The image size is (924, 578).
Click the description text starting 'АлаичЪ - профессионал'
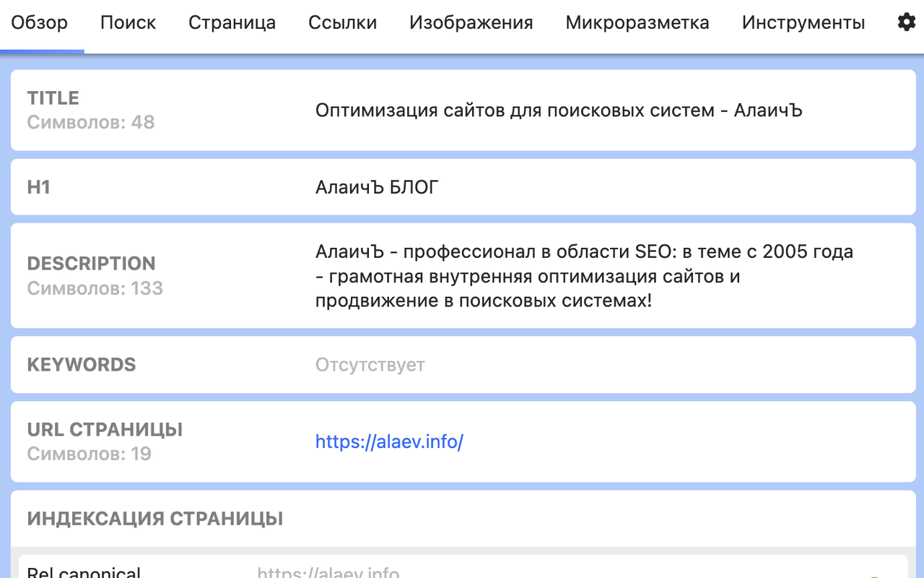tap(584, 276)
